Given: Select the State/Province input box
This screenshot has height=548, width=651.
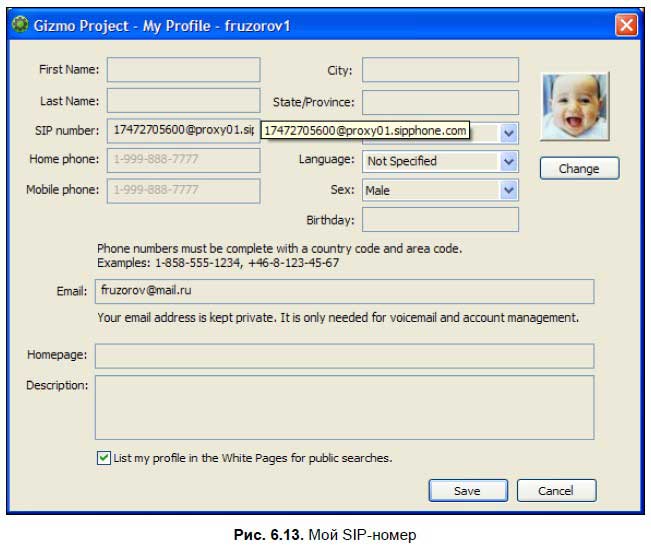Looking at the screenshot, I should (440, 101).
